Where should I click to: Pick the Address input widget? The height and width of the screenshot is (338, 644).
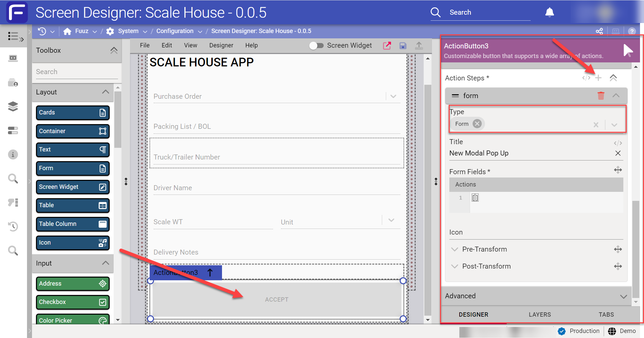pos(73,284)
